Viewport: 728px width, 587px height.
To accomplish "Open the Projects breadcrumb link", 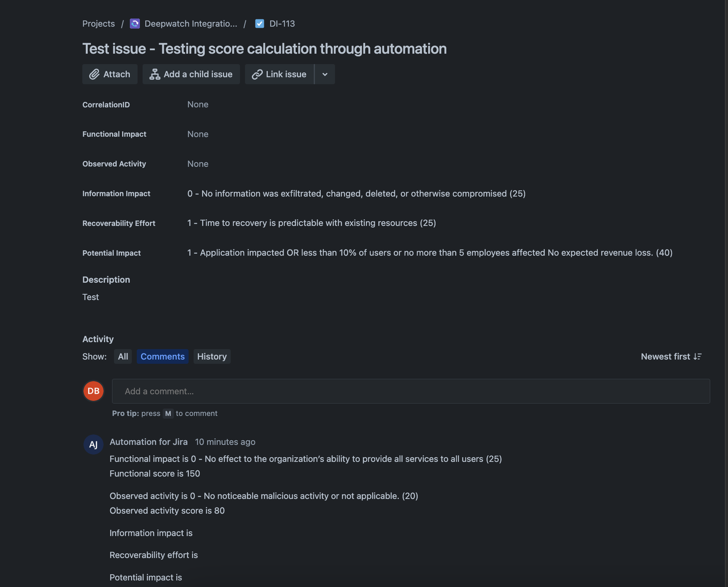I will [99, 24].
